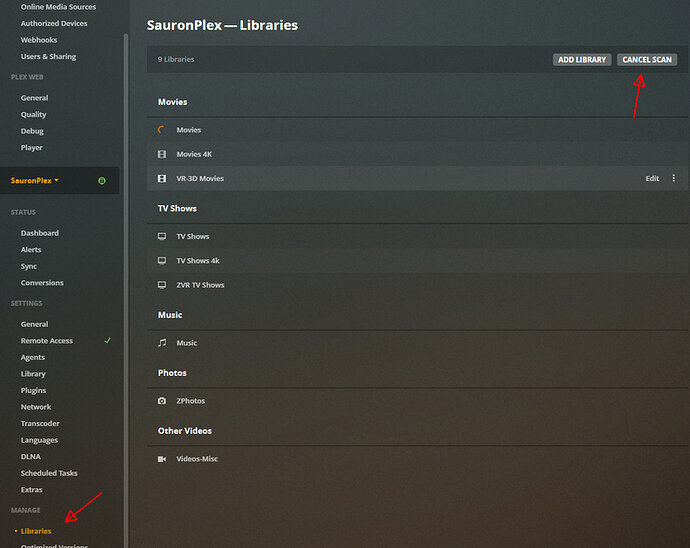Open Plex Web General settings
This screenshot has height=548, width=690.
pos(34,98)
